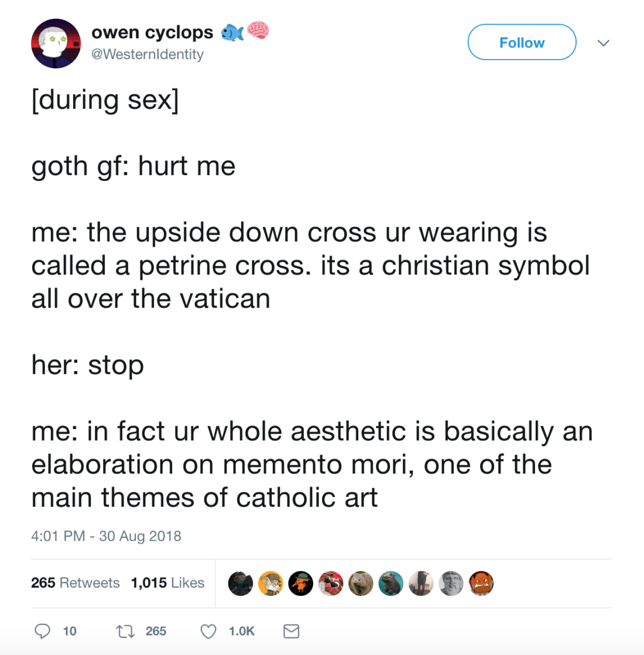Expand the tweet options chevron
The height and width of the screenshot is (655, 644).
603,43
